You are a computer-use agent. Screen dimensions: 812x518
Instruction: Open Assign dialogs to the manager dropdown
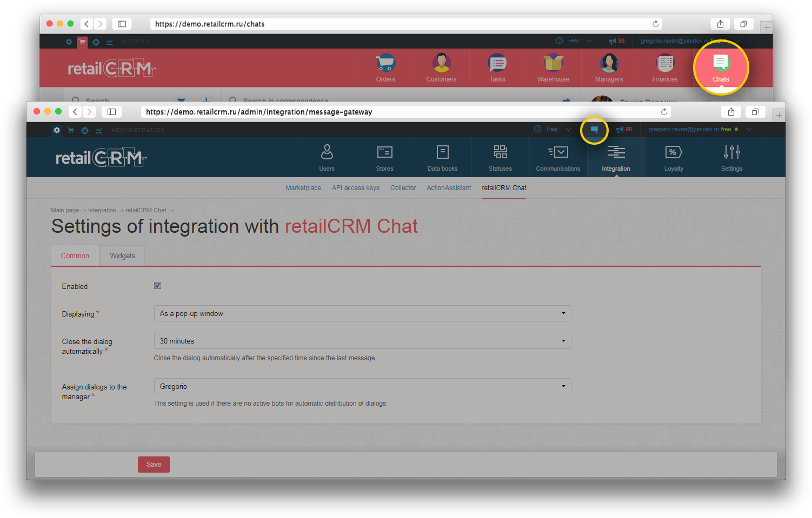tap(362, 386)
